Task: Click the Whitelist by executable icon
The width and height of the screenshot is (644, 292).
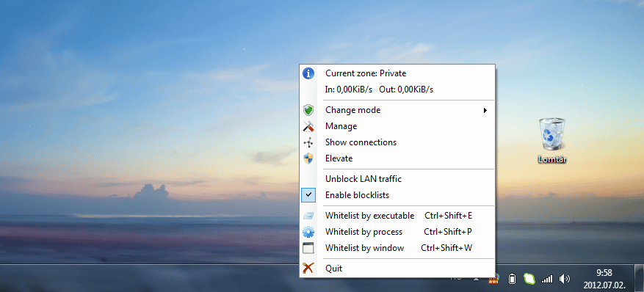Action: pyautogui.click(x=308, y=216)
